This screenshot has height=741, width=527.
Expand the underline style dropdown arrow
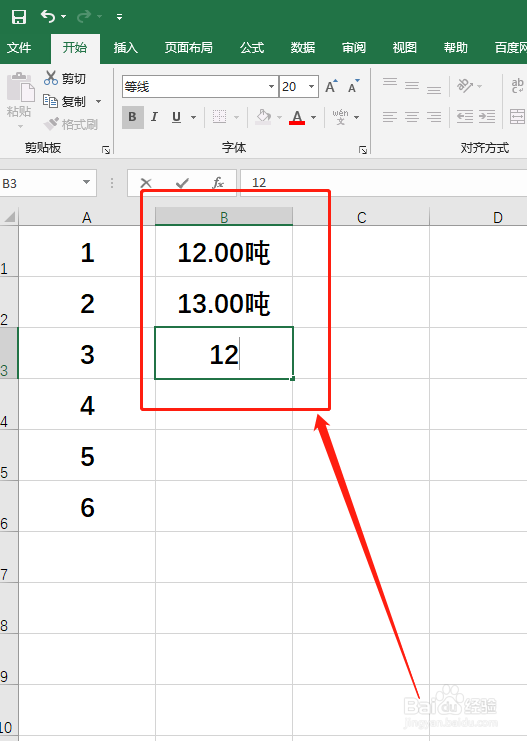coord(193,117)
